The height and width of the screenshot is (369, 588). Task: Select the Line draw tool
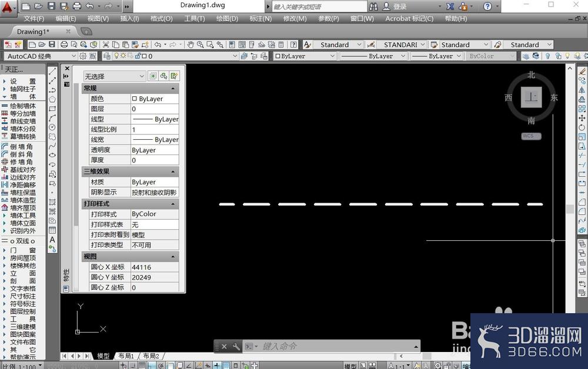[x=52, y=71]
